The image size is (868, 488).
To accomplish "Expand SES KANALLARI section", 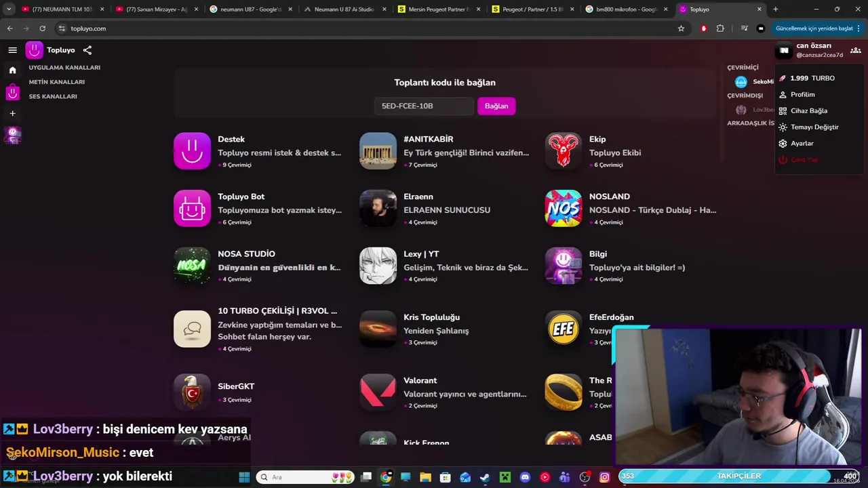I will (53, 96).
